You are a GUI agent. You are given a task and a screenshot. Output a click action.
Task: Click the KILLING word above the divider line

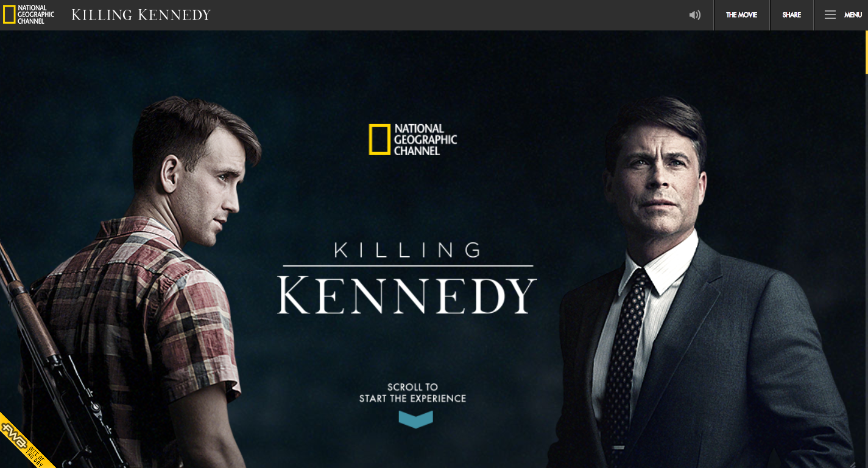click(407, 250)
